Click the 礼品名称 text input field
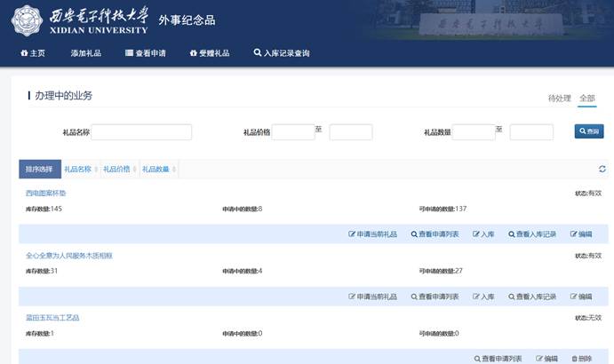The image size is (614, 364). coord(141,131)
